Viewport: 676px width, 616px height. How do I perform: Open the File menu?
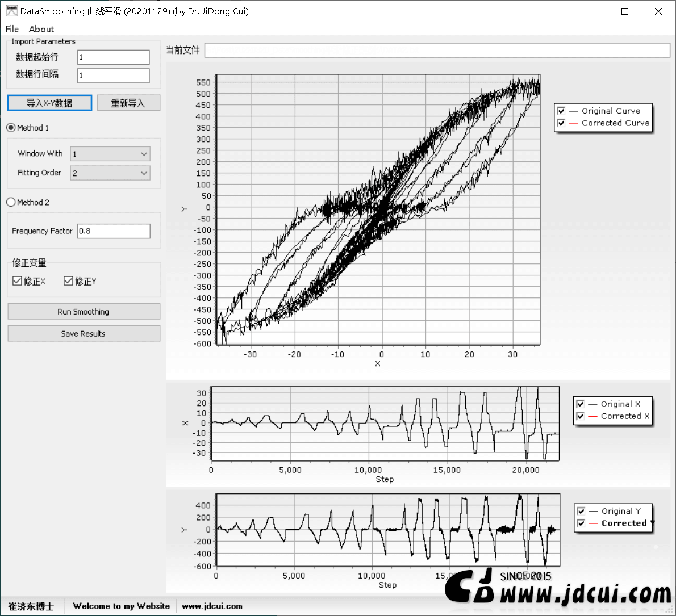[x=12, y=29]
